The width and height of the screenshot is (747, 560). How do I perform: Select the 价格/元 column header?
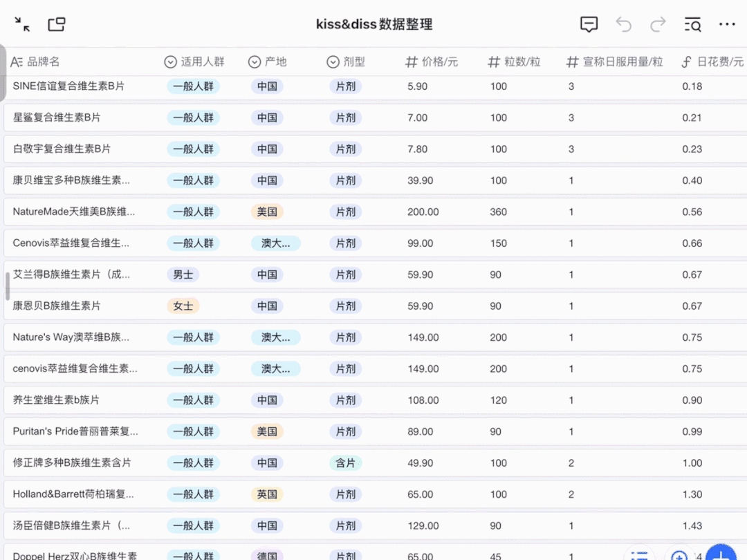[x=432, y=62]
